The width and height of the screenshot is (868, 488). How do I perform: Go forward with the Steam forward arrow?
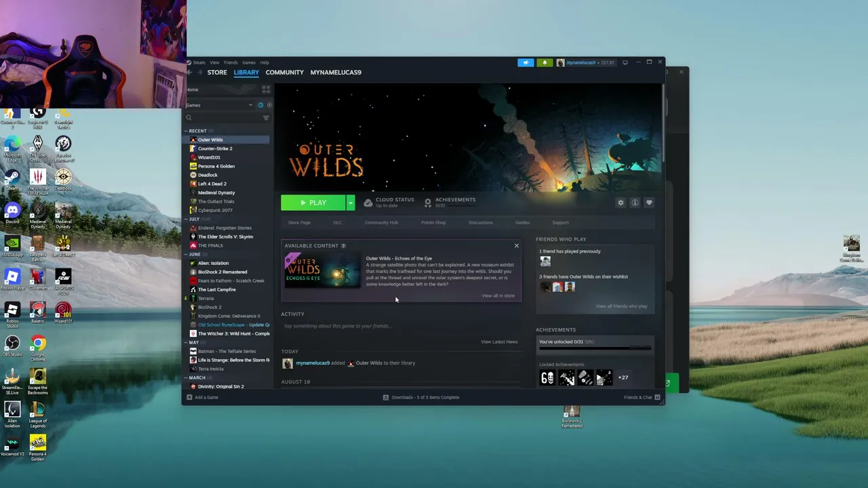(200, 73)
